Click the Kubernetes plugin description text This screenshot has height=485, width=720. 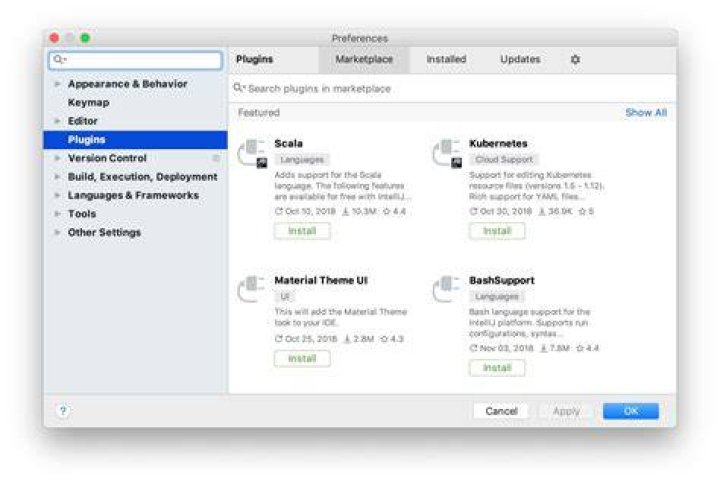(x=536, y=186)
